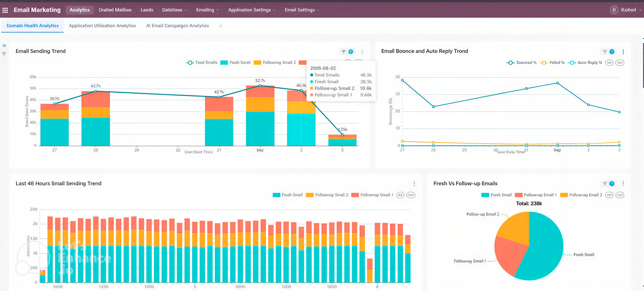Toggle Fosh Snail series in the Last 48 Hours legend
This screenshot has height=291, width=644.
[288, 195]
